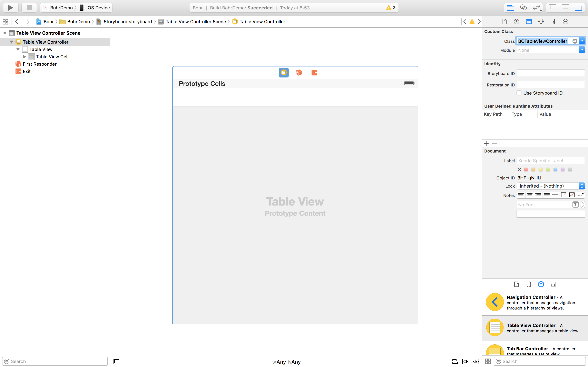588x367 pixels.
Task: Open the Lock popup menu
Action: point(550,186)
